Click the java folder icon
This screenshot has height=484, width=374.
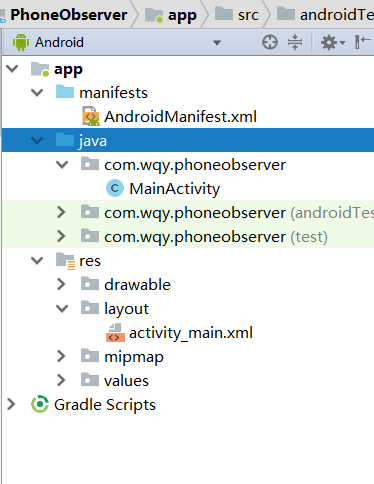coord(65,140)
